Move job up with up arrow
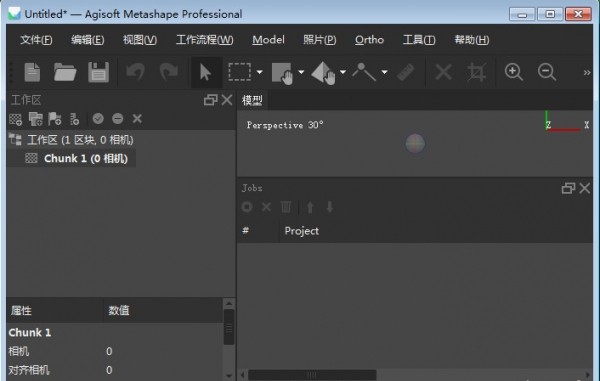Image resolution: width=600 pixels, height=381 pixels. pyautogui.click(x=310, y=207)
